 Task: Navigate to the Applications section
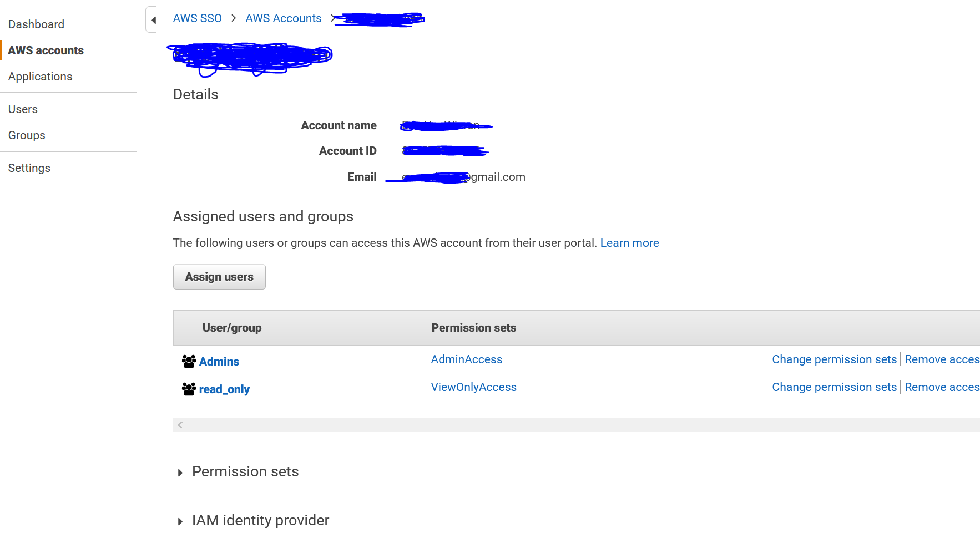[x=40, y=76]
